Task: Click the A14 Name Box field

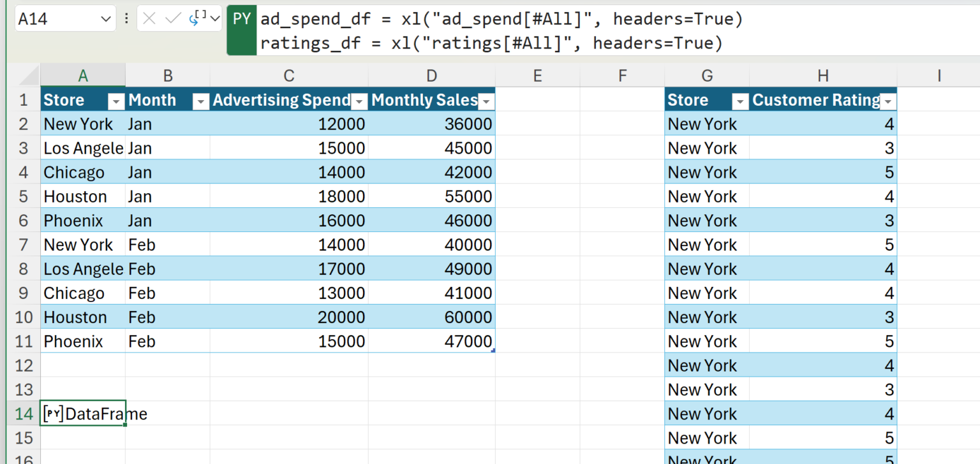Action: pyautogui.click(x=56, y=20)
